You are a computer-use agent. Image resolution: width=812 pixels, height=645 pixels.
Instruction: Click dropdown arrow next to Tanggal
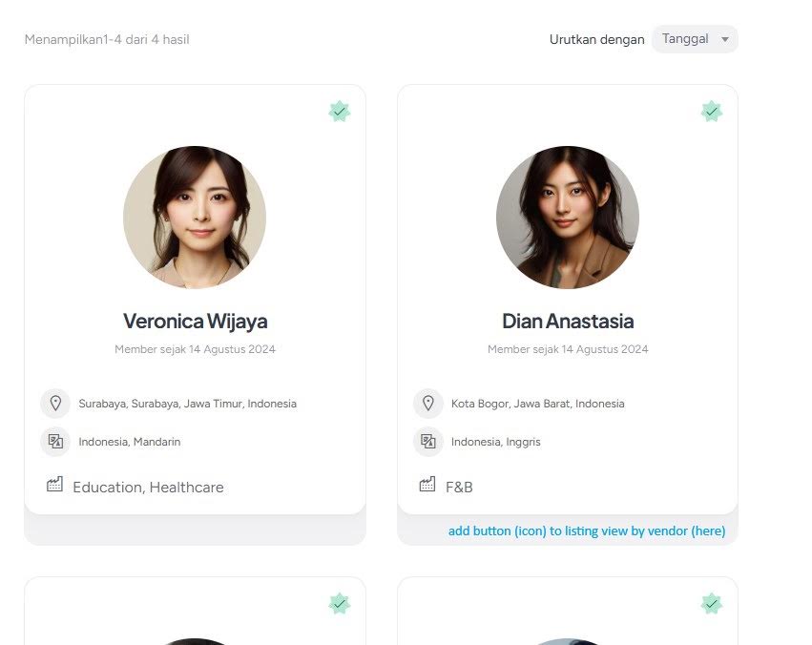pos(725,39)
